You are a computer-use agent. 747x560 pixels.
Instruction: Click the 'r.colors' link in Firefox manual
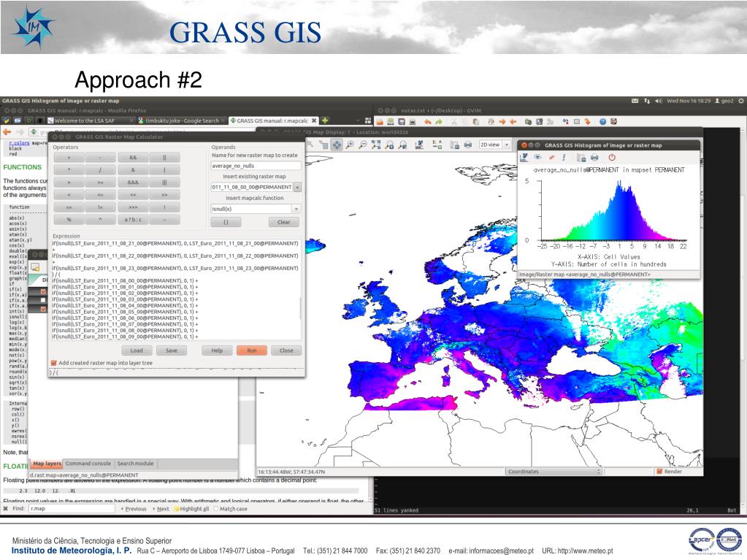tap(19, 143)
